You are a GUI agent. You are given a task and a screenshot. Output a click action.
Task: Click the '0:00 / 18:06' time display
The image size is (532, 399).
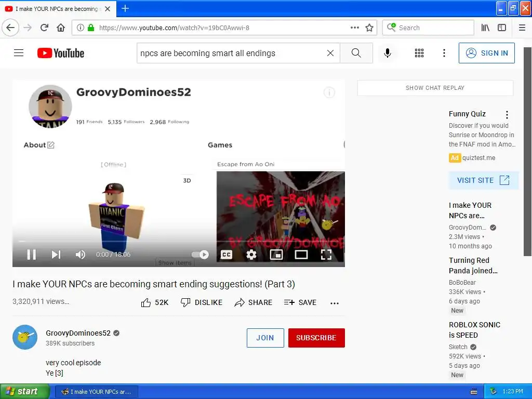[x=113, y=255]
